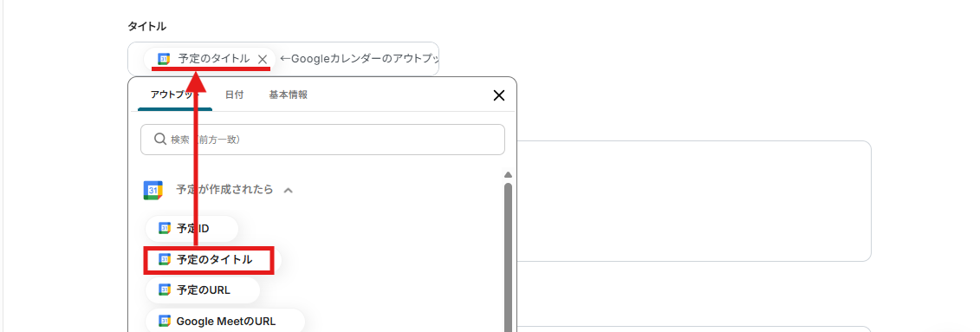Click the ←Googleカレンダーのアウトプット text in title field

coord(359,59)
